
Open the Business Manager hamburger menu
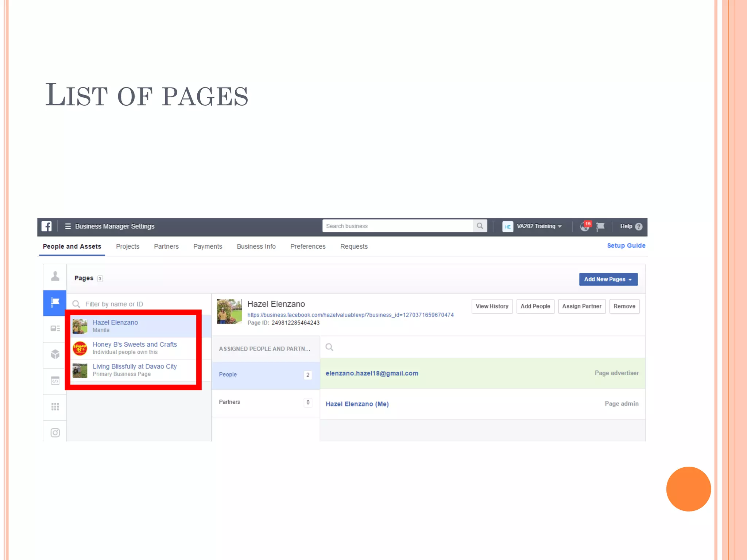68,226
